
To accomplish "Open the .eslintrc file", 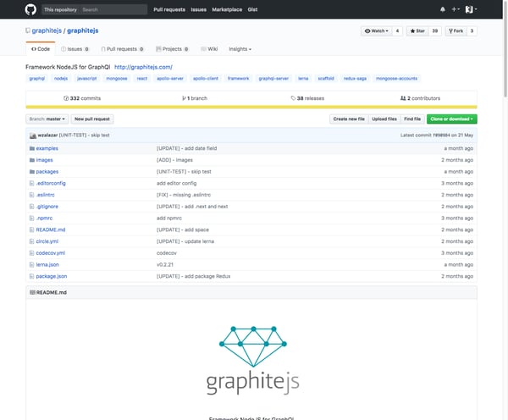I will coord(46,195).
